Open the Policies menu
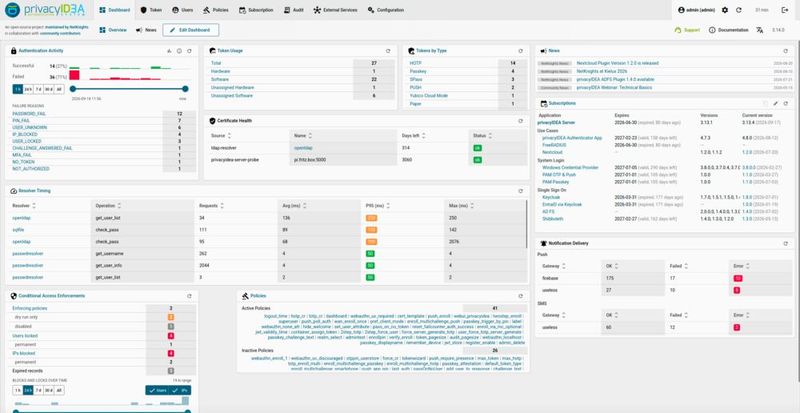 [x=216, y=10]
